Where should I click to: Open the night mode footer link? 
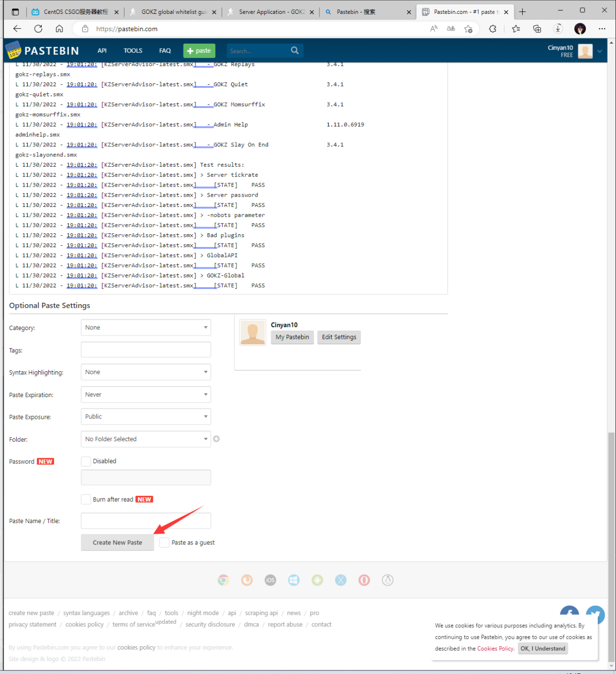203,613
